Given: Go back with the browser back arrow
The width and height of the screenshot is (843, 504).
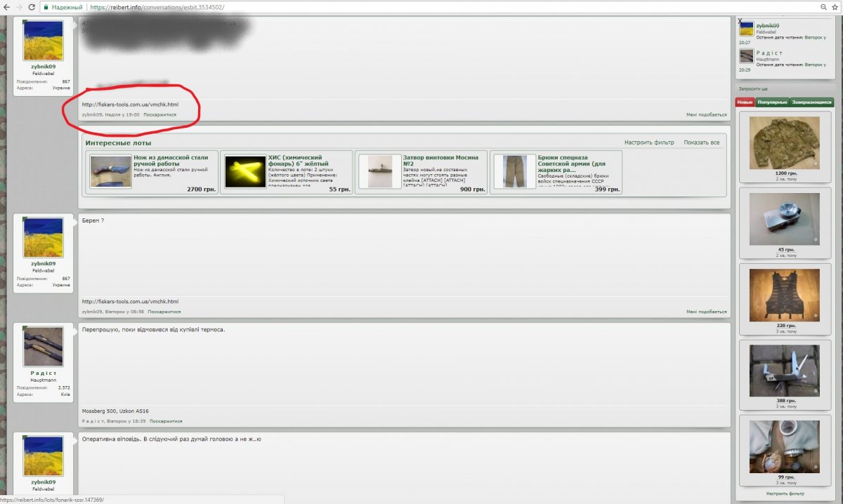Looking at the screenshot, I should coord(6,6).
